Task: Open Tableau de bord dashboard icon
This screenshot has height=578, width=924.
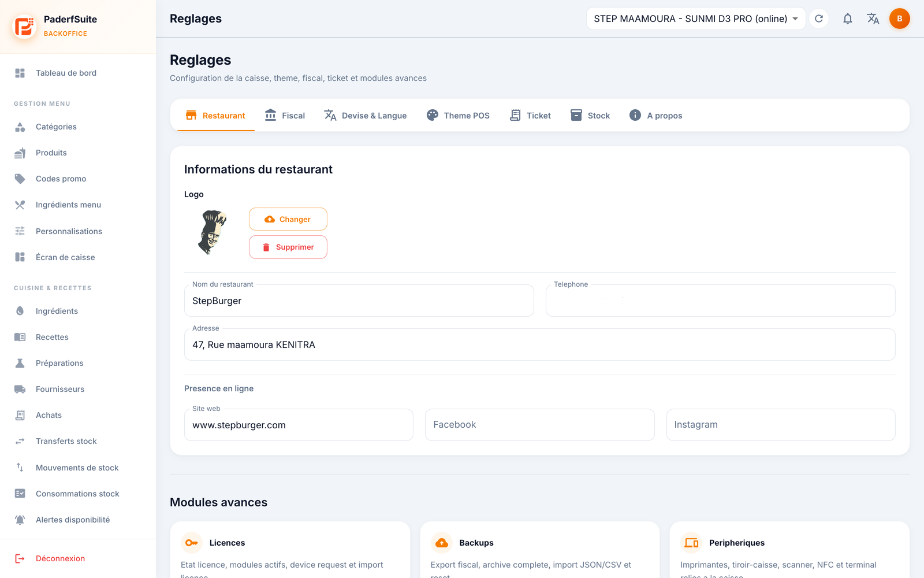Action: pos(20,73)
